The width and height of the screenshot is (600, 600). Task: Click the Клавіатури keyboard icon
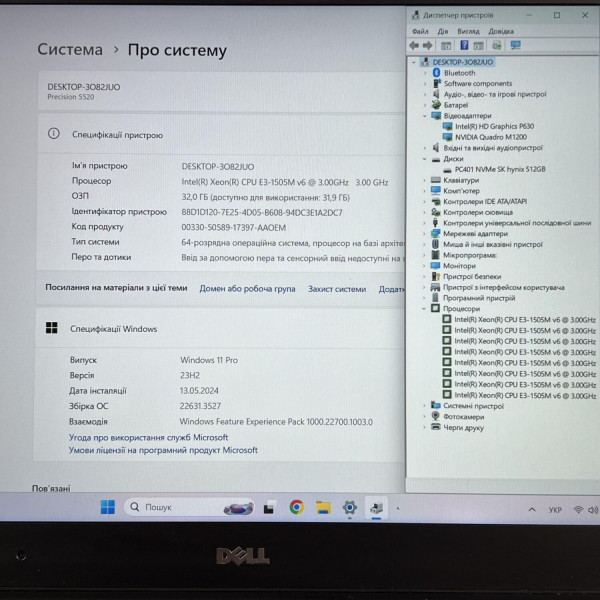[x=436, y=180]
